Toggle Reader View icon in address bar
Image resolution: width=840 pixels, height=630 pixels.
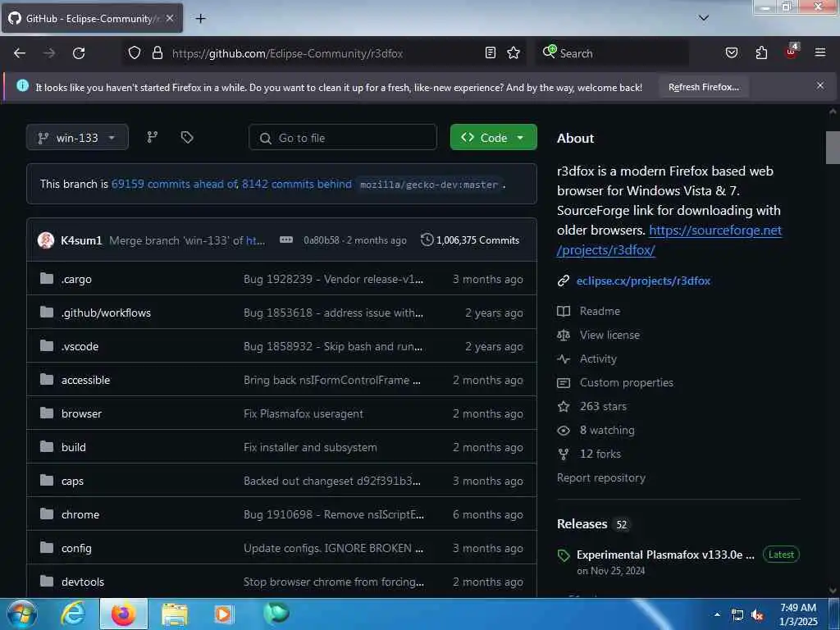[x=491, y=52]
